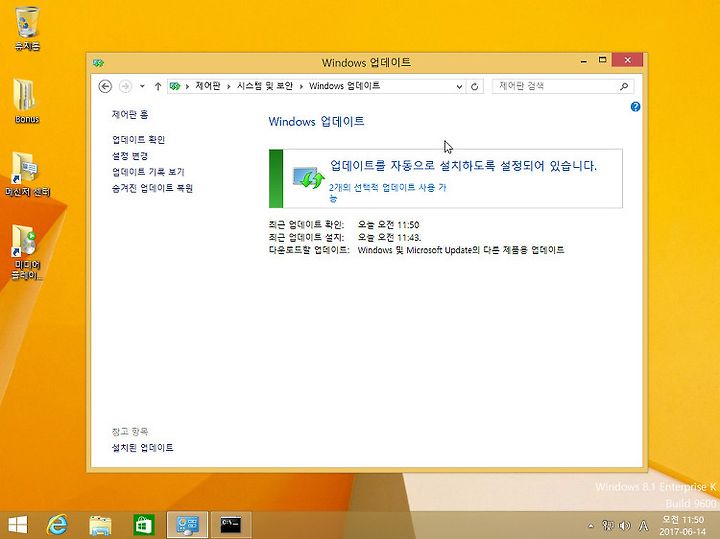Viewport: 720px width, 539px height.
Task: Click 업데이트 확인 in sidebar
Action: point(138,140)
